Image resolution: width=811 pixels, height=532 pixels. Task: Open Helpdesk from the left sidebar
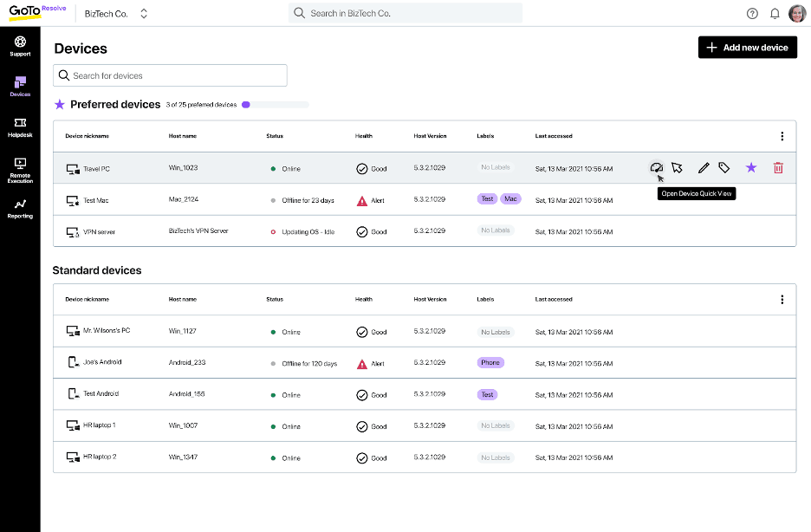[20, 128]
